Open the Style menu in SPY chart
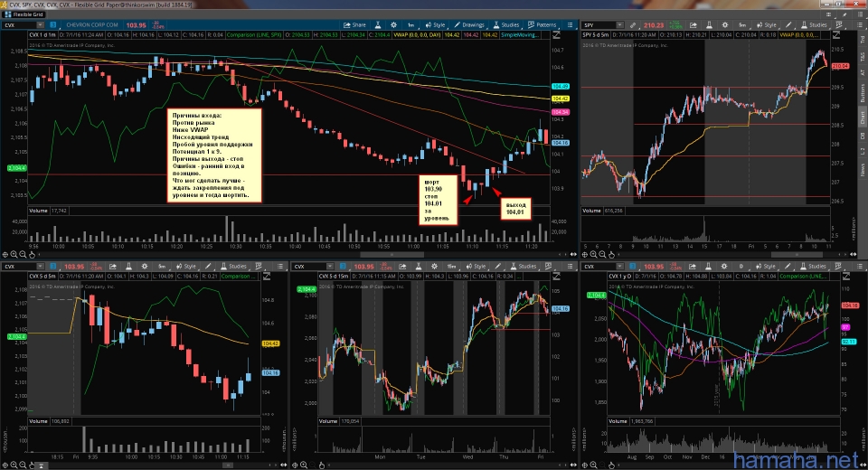Viewport: 868px width, 470px height. [767, 25]
